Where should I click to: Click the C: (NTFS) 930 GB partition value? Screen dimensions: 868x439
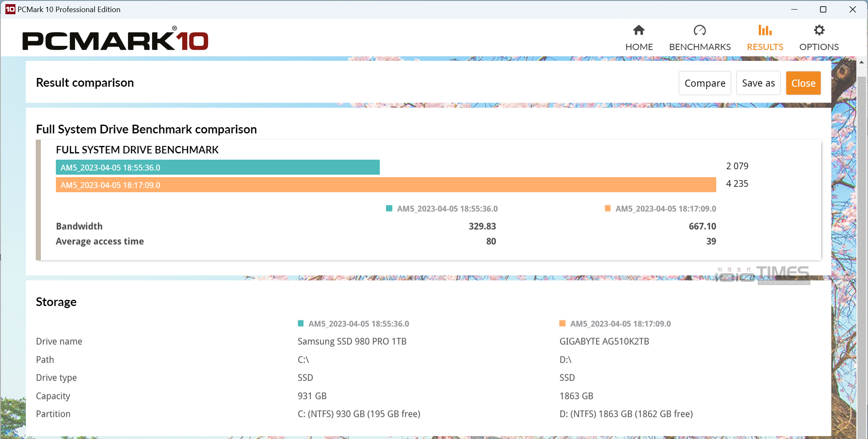[359, 414]
